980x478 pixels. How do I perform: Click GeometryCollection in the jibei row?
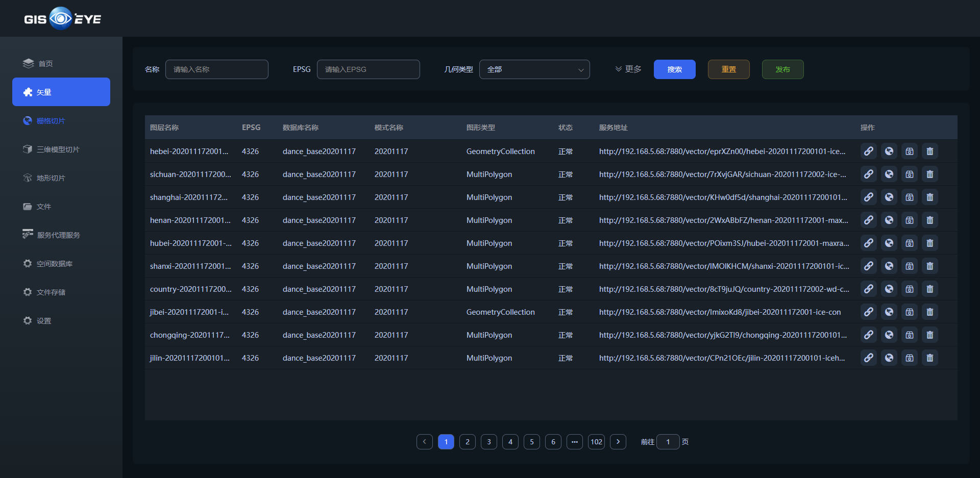tap(501, 312)
